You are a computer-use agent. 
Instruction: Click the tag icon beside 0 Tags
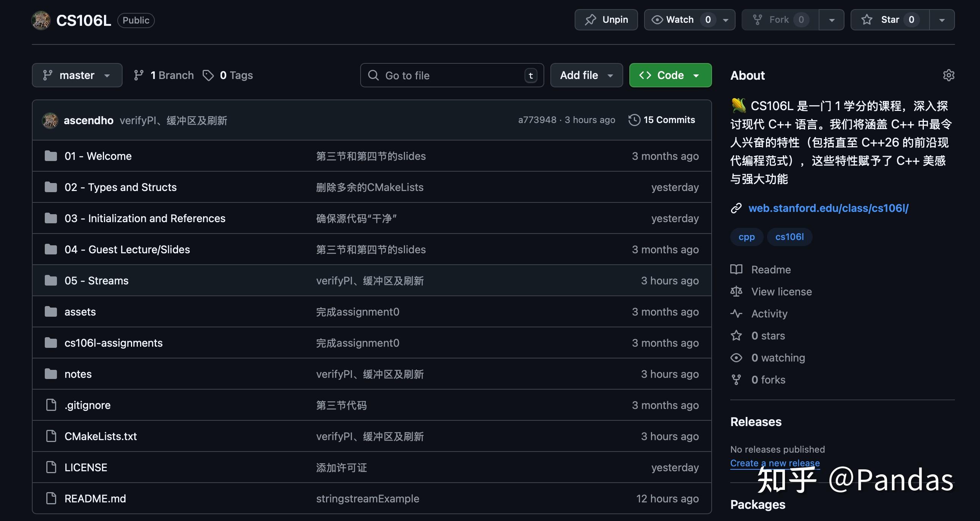coord(208,75)
